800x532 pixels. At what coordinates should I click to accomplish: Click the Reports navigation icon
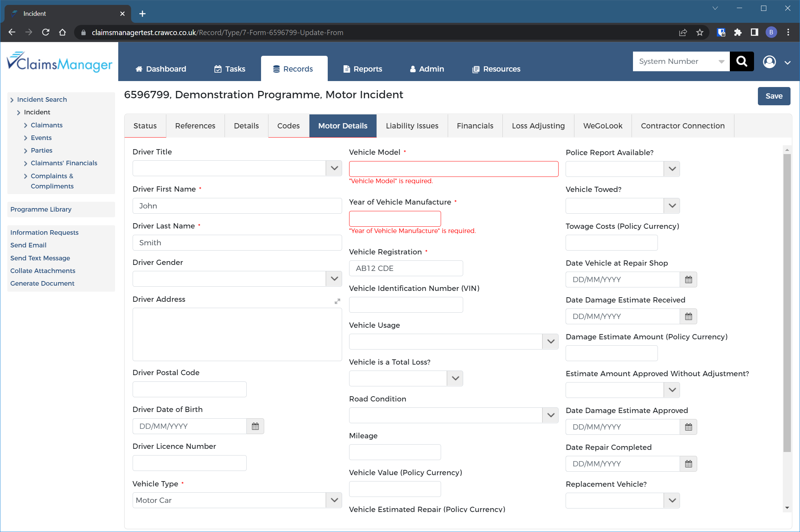click(x=347, y=69)
